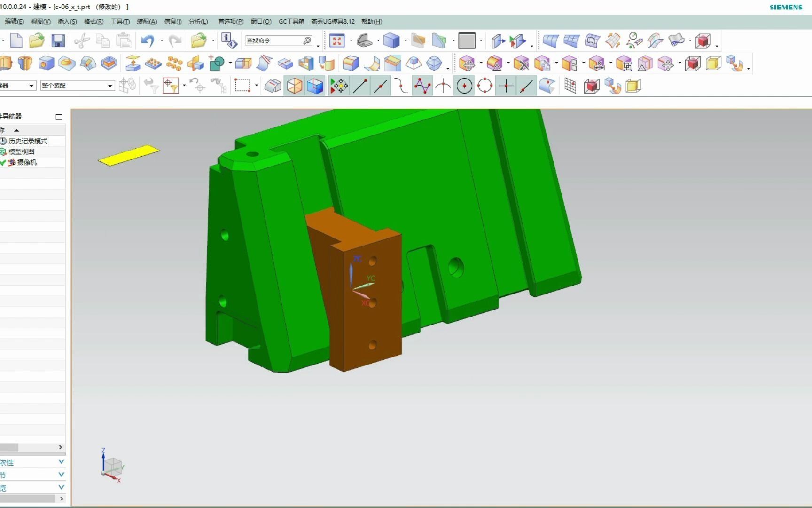Click the navigator horizontal scrollbar right arrow

click(x=60, y=447)
